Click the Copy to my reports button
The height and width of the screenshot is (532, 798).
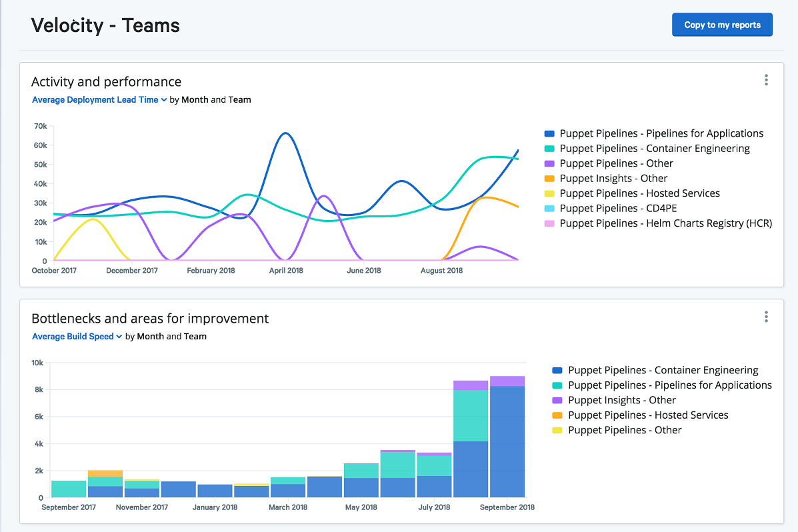pyautogui.click(x=722, y=24)
